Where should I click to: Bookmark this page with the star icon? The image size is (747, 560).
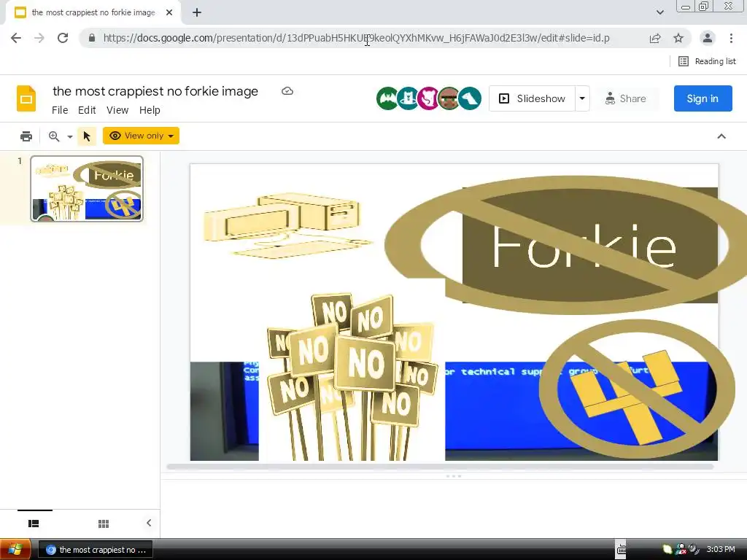(x=678, y=38)
